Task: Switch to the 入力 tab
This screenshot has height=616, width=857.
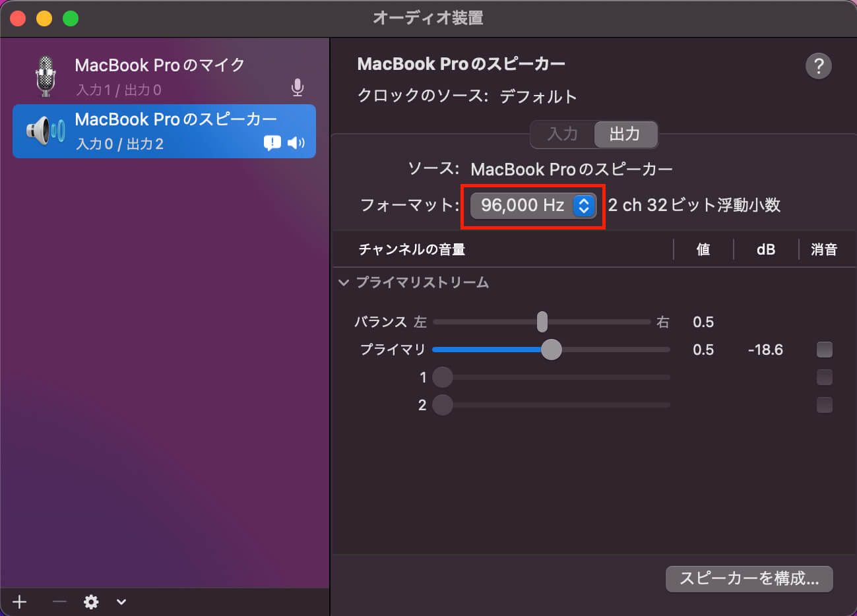Action: (563, 135)
